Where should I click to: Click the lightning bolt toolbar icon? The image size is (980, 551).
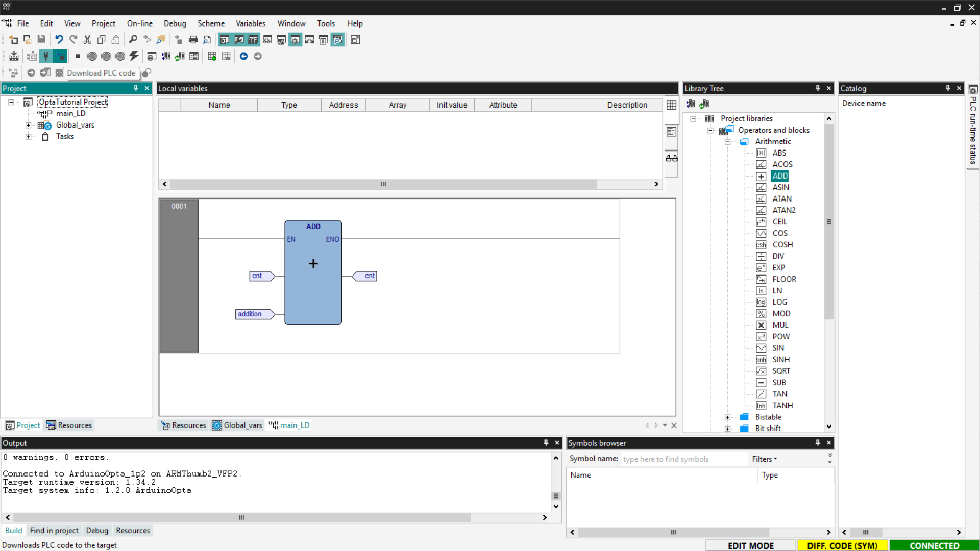coord(134,56)
